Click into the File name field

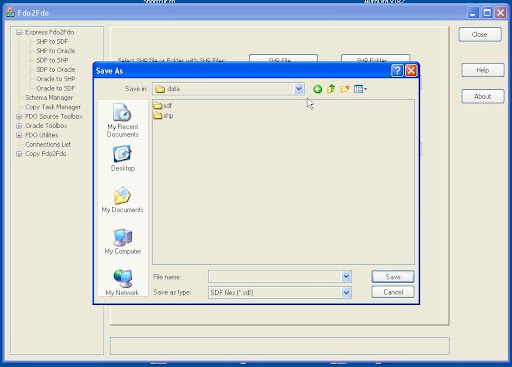[275, 276]
